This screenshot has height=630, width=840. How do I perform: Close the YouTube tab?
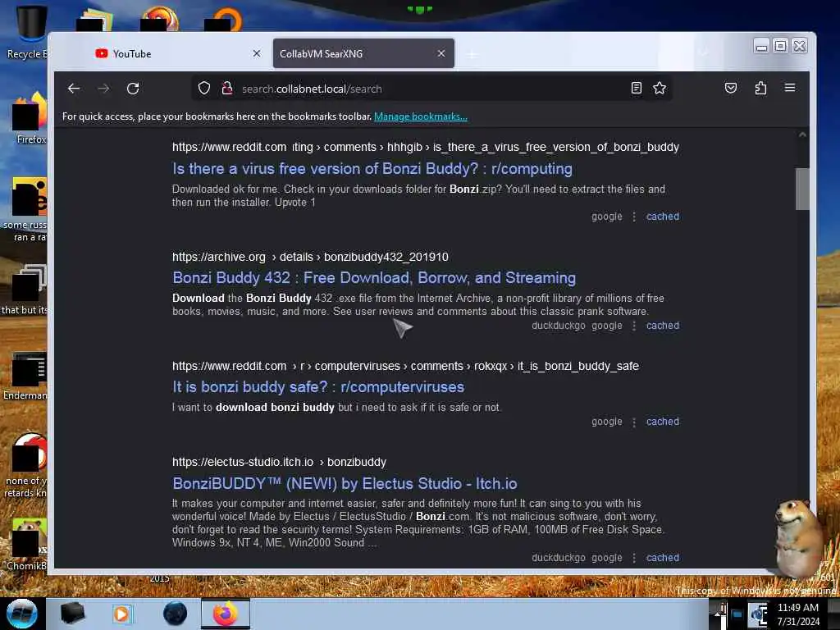[x=257, y=53]
